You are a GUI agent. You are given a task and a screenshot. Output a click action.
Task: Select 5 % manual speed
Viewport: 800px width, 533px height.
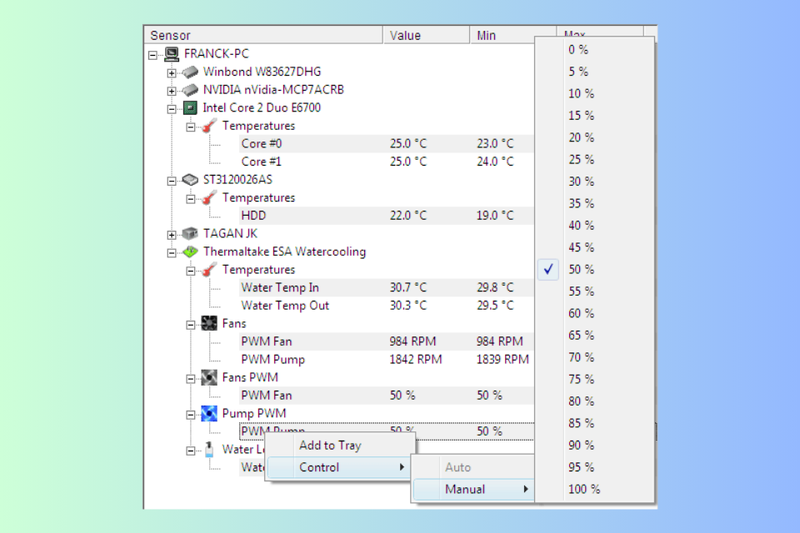coord(595,71)
